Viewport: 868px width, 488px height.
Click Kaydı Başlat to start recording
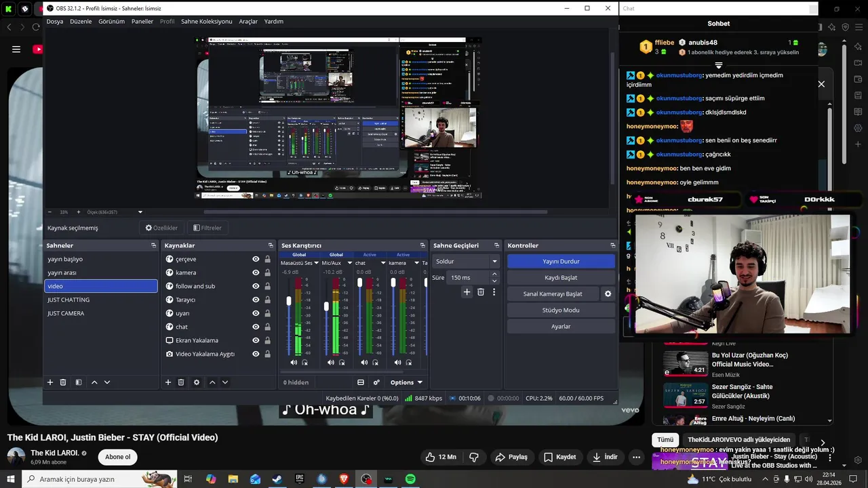561,277
